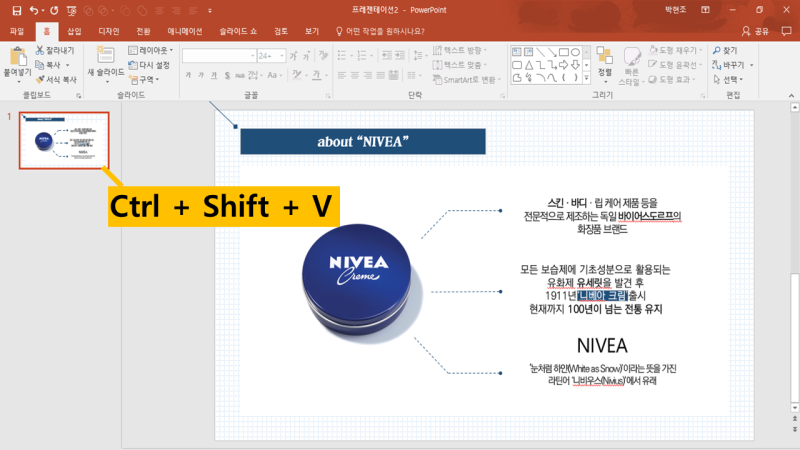Click SmartArt로 변환 convert button
Screen dimensions: 800x450
tap(466, 80)
